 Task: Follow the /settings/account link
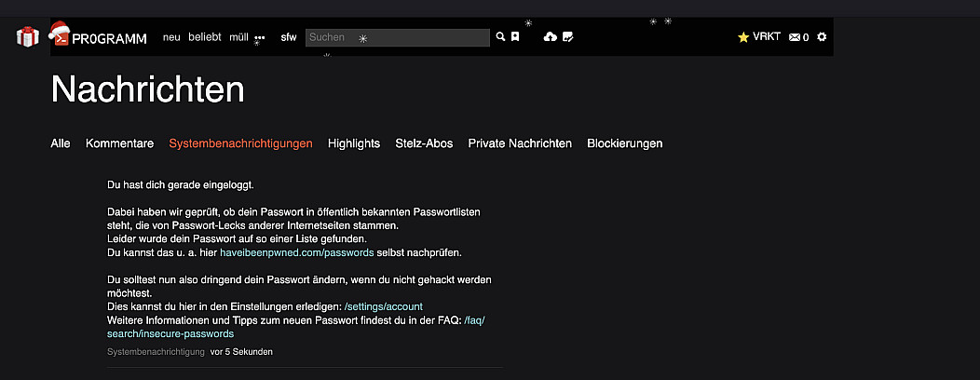[383, 306]
